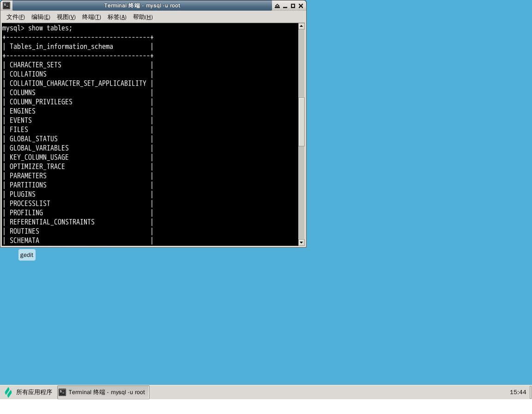Image resolution: width=532 pixels, height=414 pixels.
Task: Click the CHARACTER_SETS row in the output
Action: point(36,65)
